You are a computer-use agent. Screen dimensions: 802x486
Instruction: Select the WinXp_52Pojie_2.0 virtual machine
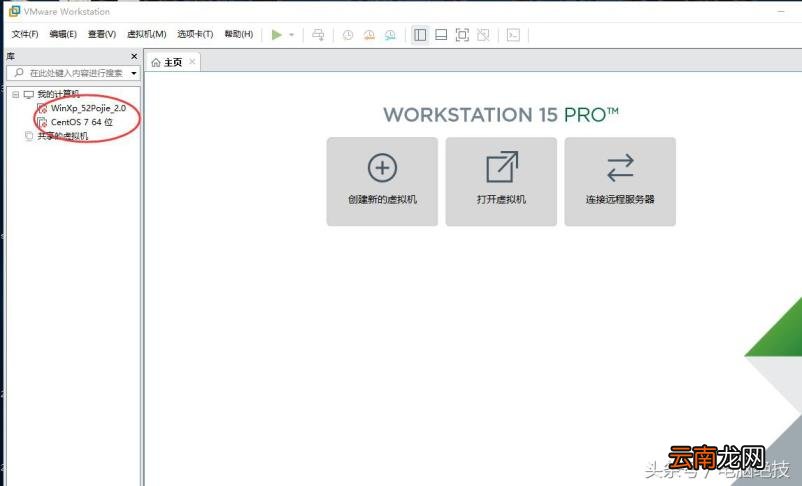pyautogui.click(x=88, y=108)
